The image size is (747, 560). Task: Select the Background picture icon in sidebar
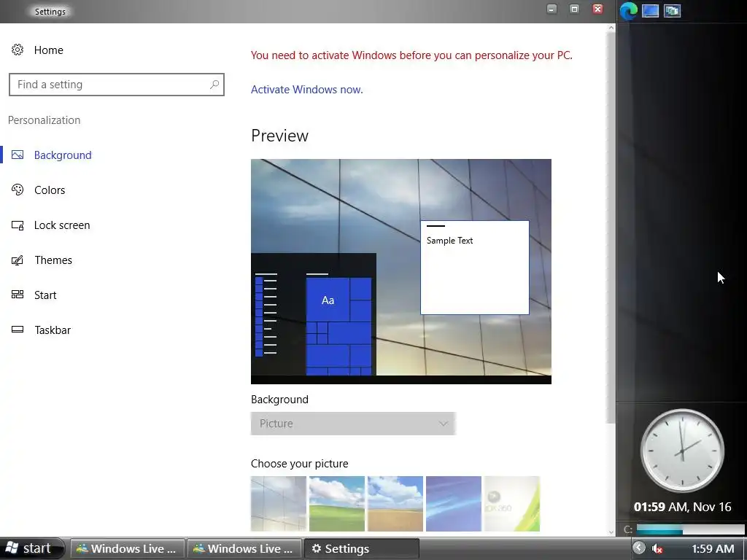[x=18, y=155]
